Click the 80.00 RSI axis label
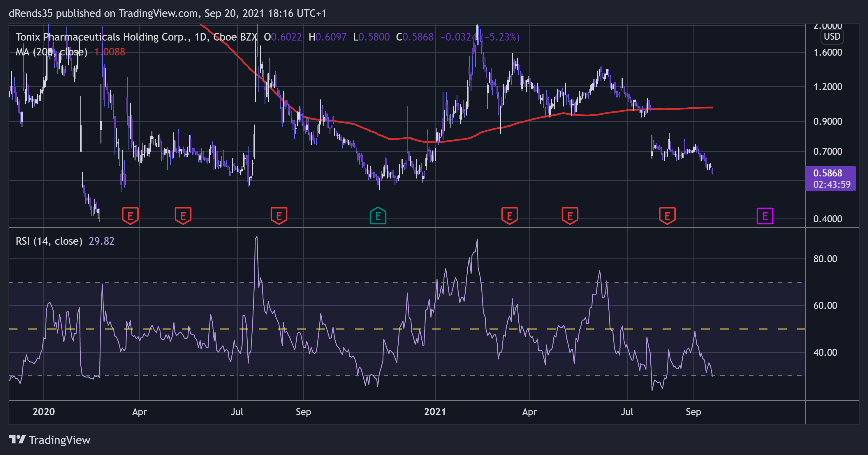Screen dimensions: 868x455 click(x=825, y=259)
